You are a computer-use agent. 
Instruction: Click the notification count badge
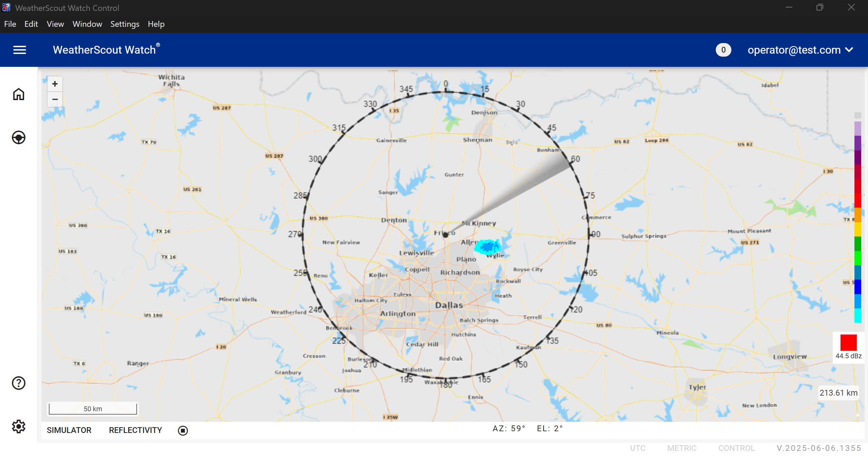(x=723, y=50)
